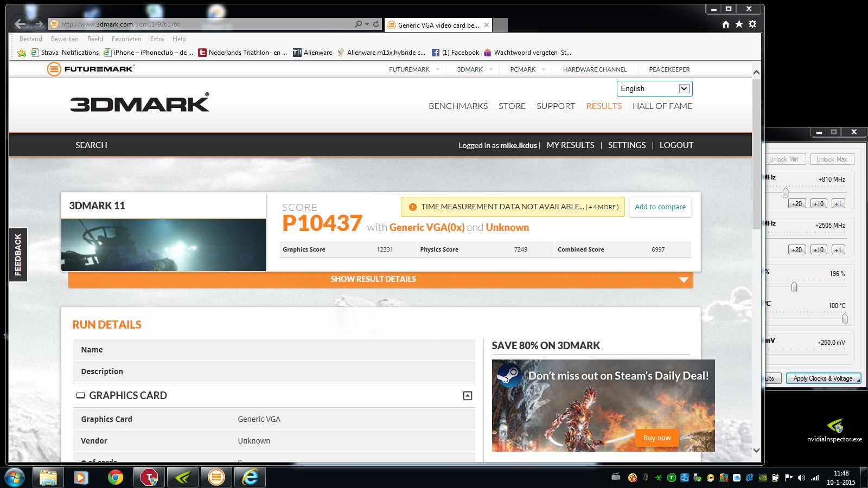This screenshot has width=868, height=488.
Task: Open the nvidiaInspector.exe desktop icon
Action: [834, 431]
